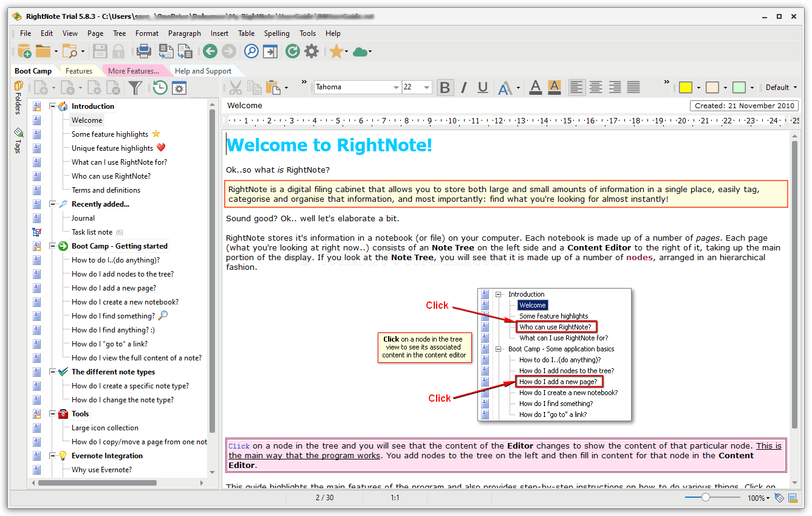Click the search-in-folder toolbar icon
Viewport: 812px width, 516px height.
coord(70,51)
